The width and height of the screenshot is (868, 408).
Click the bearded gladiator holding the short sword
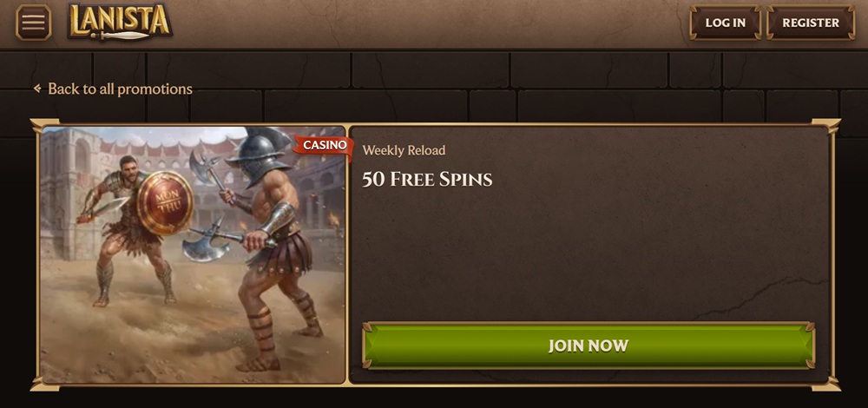point(128,227)
